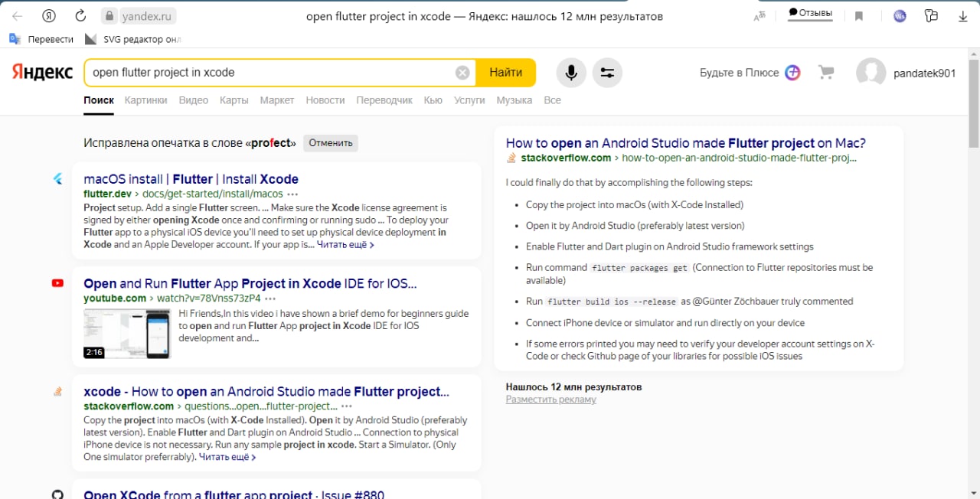Open the Open and Run Flutter App video title
The height and width of the screenshot is (499, 980).
250,283
